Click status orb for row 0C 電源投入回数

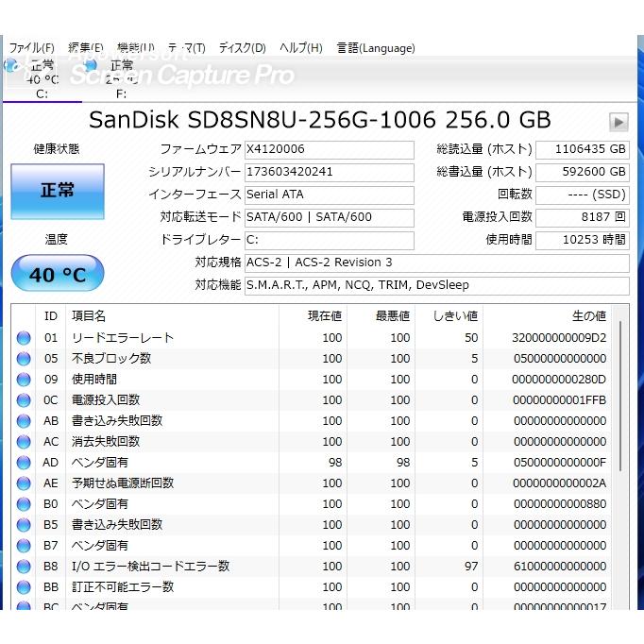pyautogui.click(x=24, y=400)
